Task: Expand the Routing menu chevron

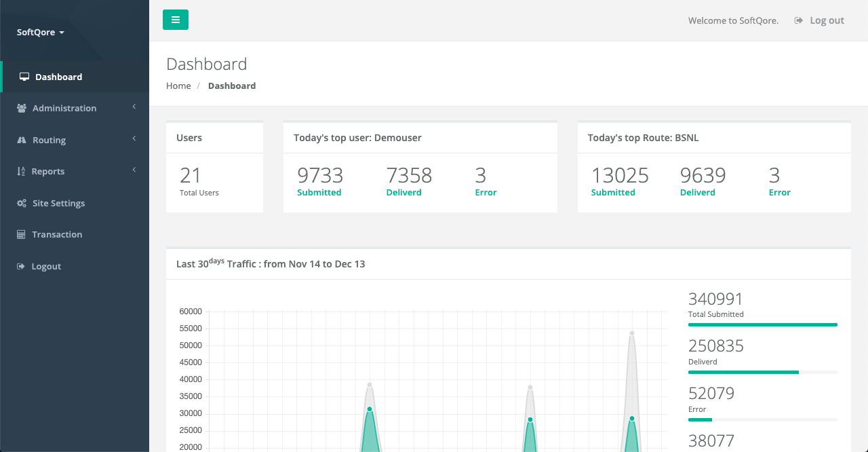Action: click(134, 138)
